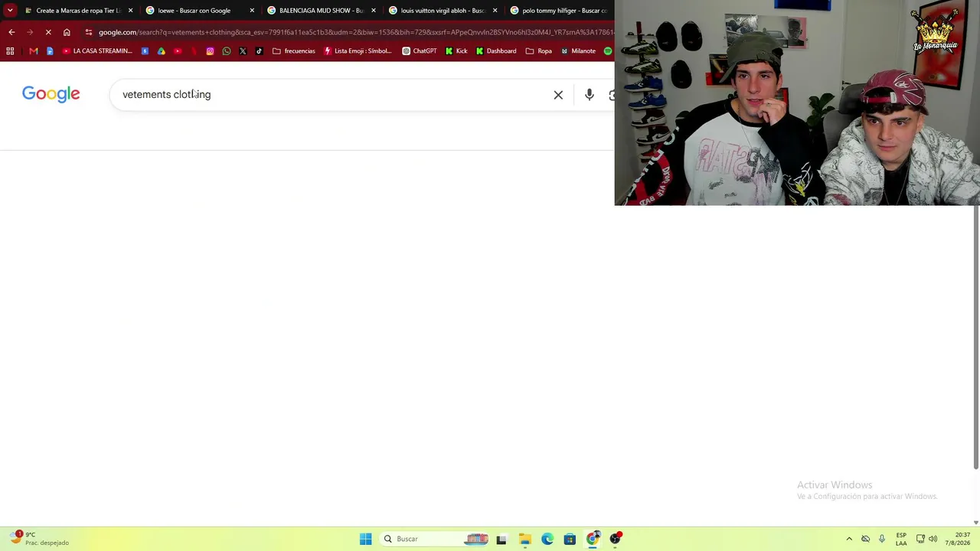Switch to the 'polo tommy hilfiger' tab
This screenshot has height=551, width=980.
559,11
